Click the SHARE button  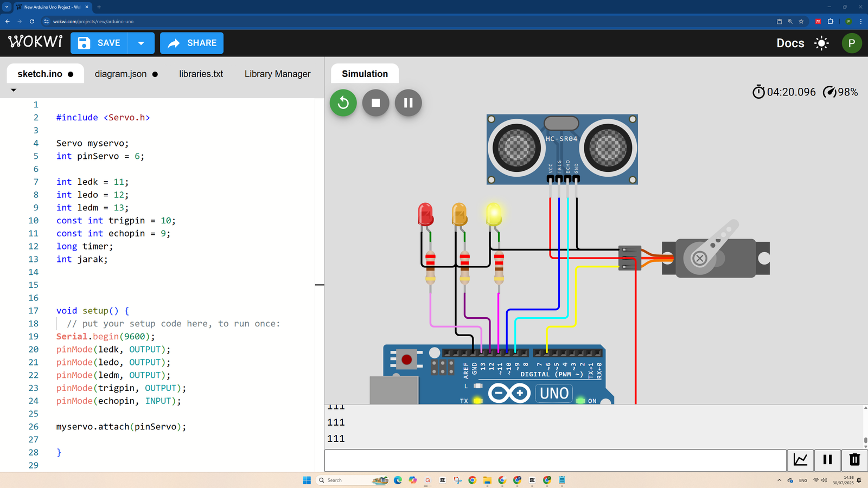click(x=192, y=43)
